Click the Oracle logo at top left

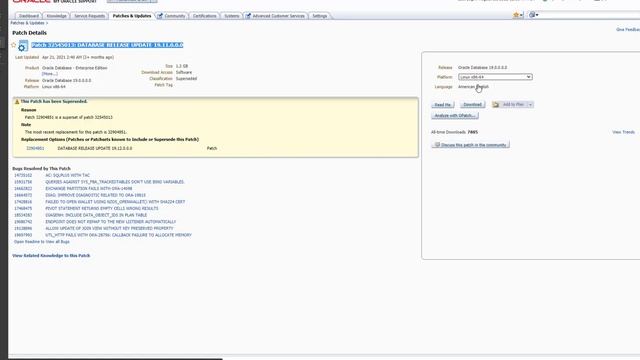click(31, 1)
